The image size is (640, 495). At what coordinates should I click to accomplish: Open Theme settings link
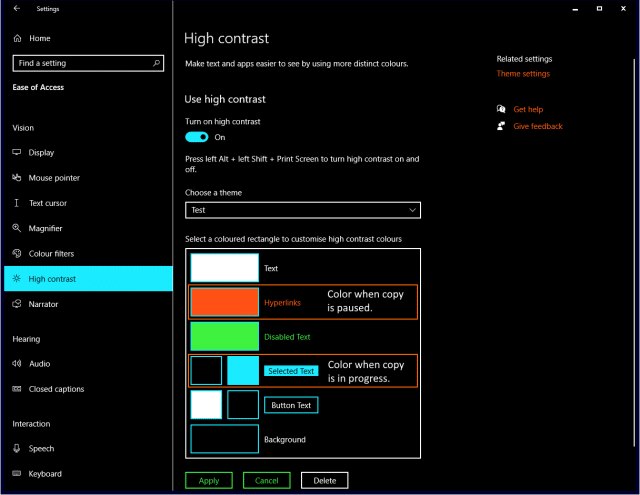coord(523,73)
